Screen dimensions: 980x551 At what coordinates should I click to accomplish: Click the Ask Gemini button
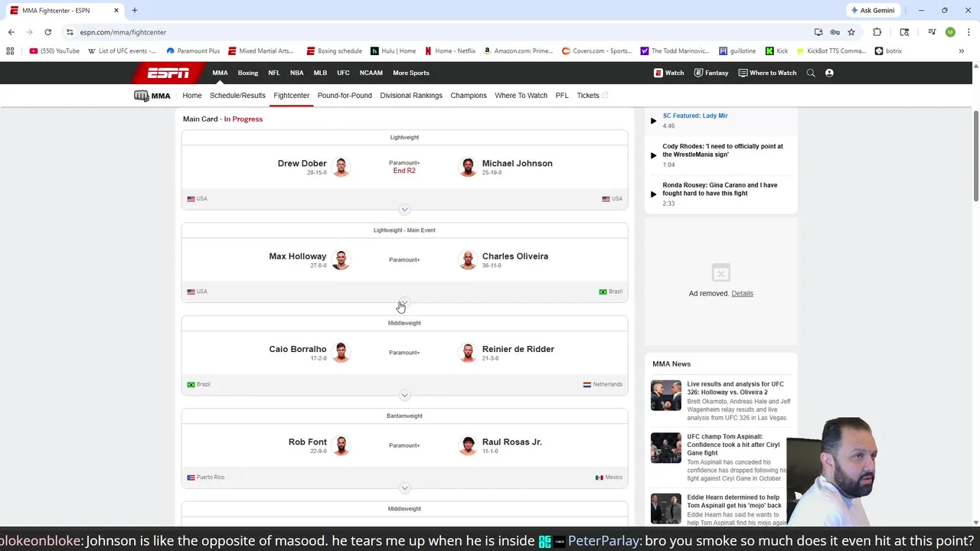pos(873,10)
